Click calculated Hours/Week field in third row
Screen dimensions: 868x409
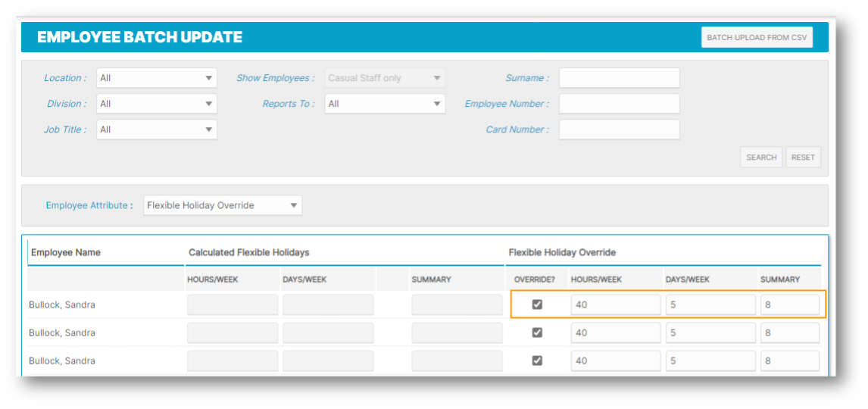[x=233, y=361]
